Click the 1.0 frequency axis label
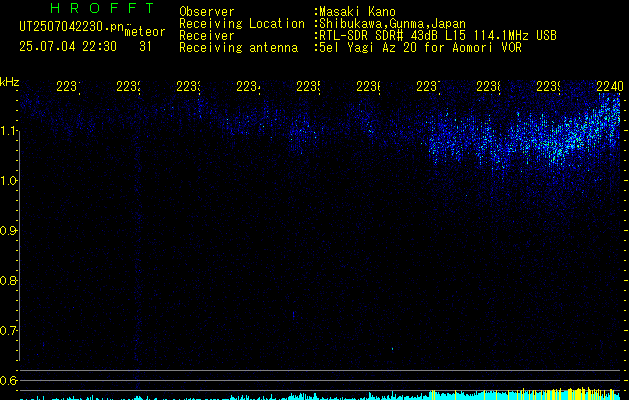Image resolution: width=629 pixels, height=400 pixels. (8, 181)
